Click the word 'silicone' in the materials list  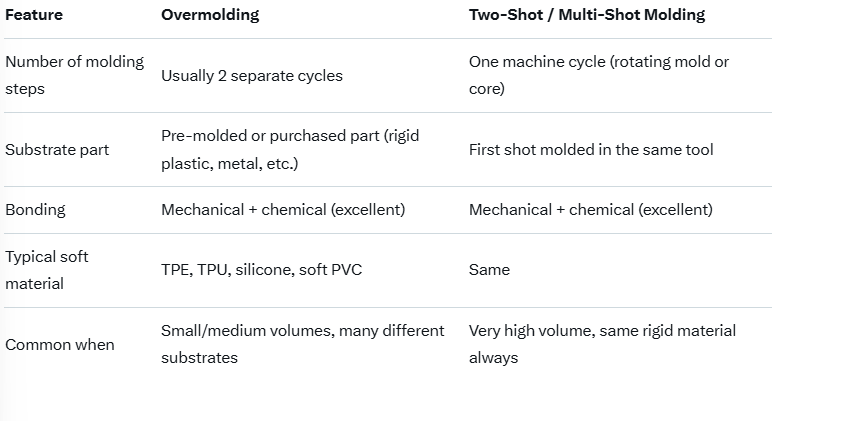[x=262, y=270]
